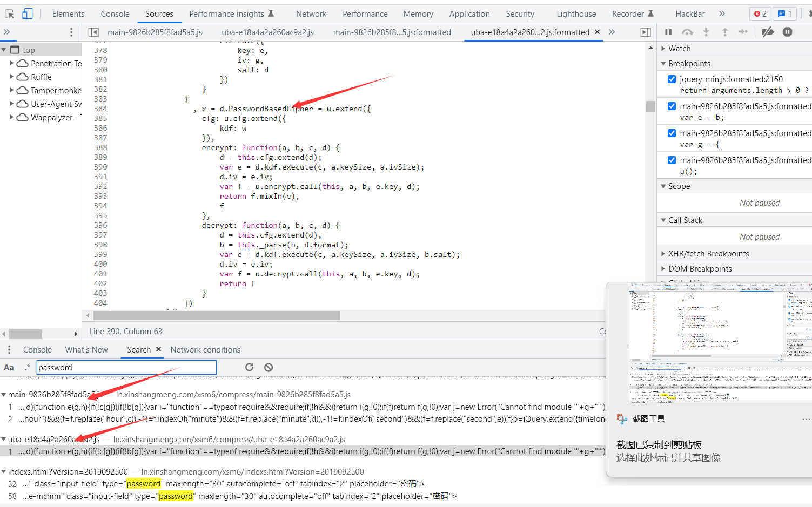Screen dimensions: 812x507
Task: Clear the search results icon
Action: (x=269, y=367)
